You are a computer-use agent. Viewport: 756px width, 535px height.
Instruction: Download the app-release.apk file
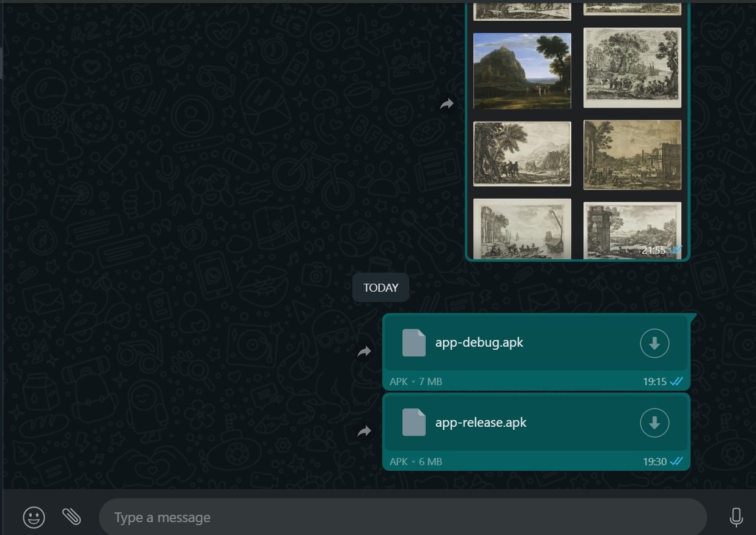click(x=654, y=422)
